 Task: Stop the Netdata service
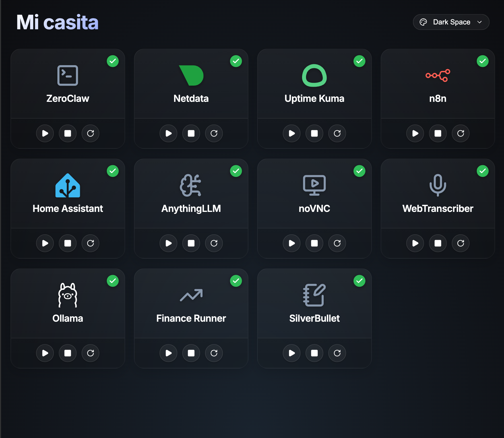[x=191, y=133]
